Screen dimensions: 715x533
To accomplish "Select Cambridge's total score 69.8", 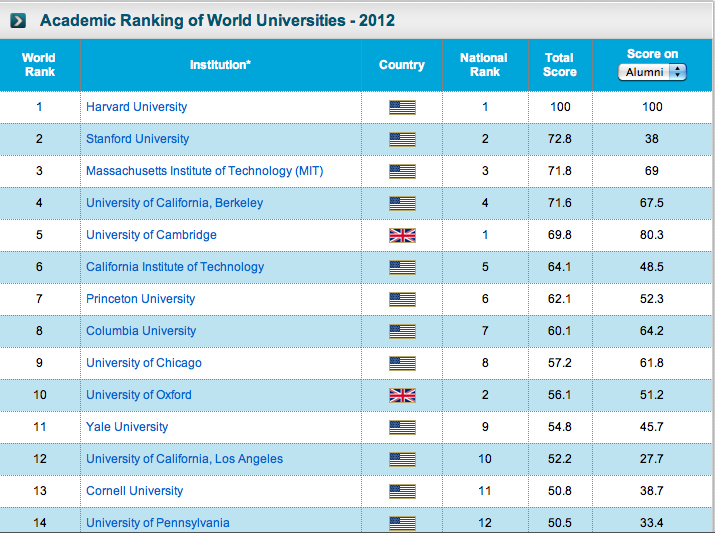I will (x=560, y=235).
